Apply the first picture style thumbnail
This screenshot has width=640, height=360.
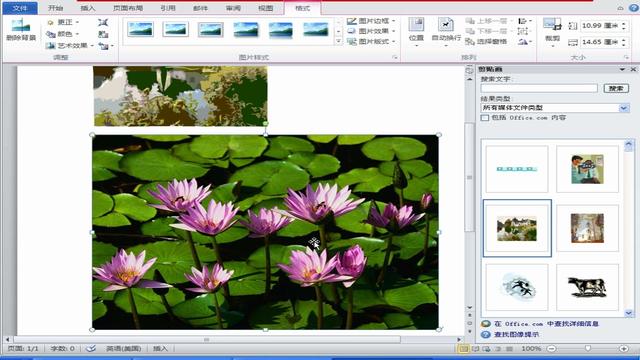[140, 29]
